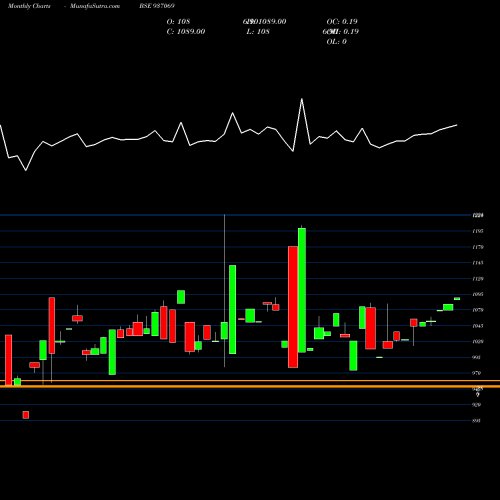This screenshot has height=500, width=500.
Task: Click the 1179 price axis label
Action: tap(478, 247)
